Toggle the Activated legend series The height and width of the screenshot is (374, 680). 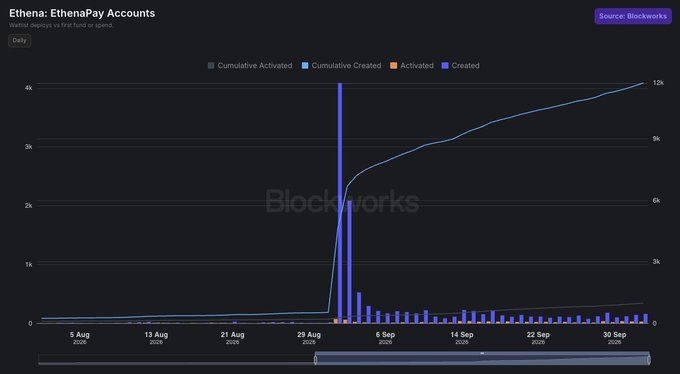(x=412, y=66)
